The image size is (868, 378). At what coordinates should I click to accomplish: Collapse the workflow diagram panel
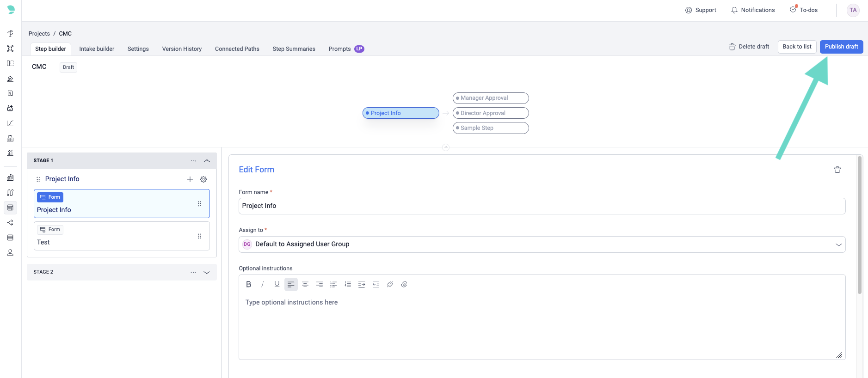pyautogui.click(x=446, y=147)
